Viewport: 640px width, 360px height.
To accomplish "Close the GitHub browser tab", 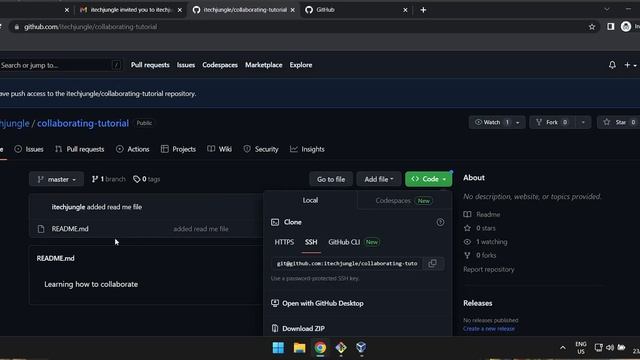I will coord(405,10).
